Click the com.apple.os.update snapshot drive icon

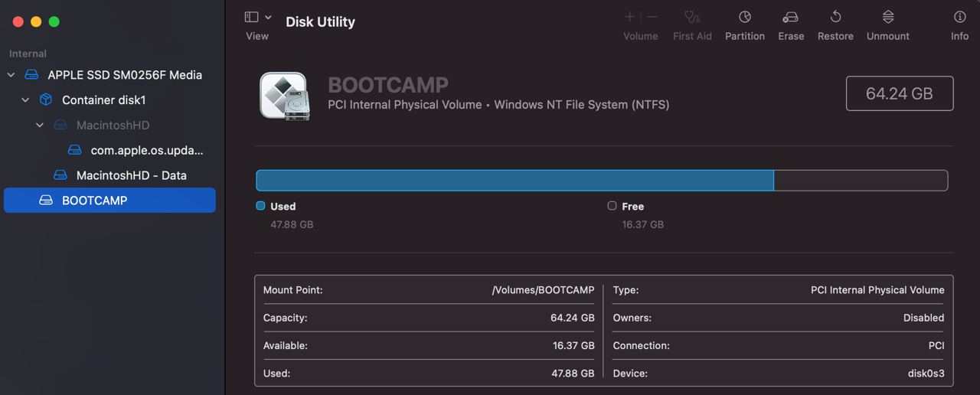click(x=74, y=150)
